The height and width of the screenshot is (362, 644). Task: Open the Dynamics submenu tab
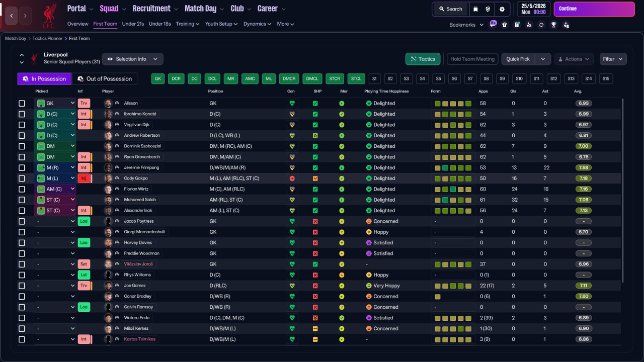[257, 24]
